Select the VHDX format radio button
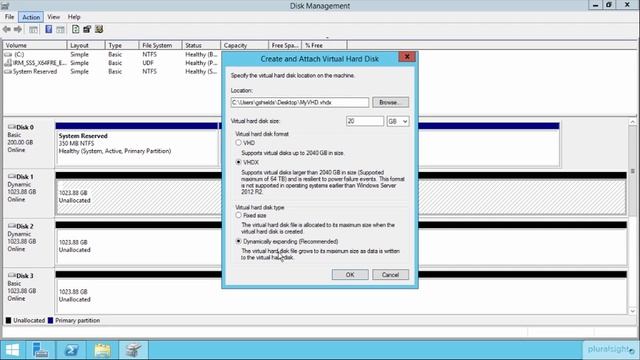 (238, 162)
